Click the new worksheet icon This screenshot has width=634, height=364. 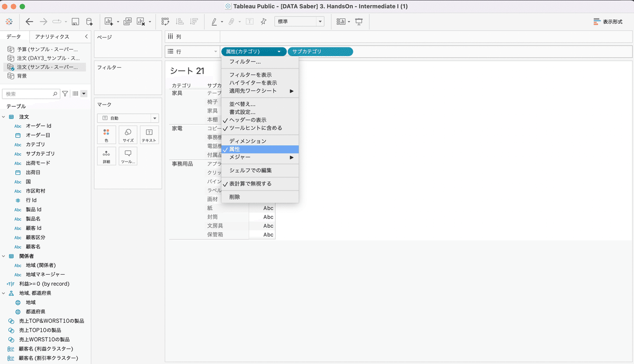pos(109,22)
